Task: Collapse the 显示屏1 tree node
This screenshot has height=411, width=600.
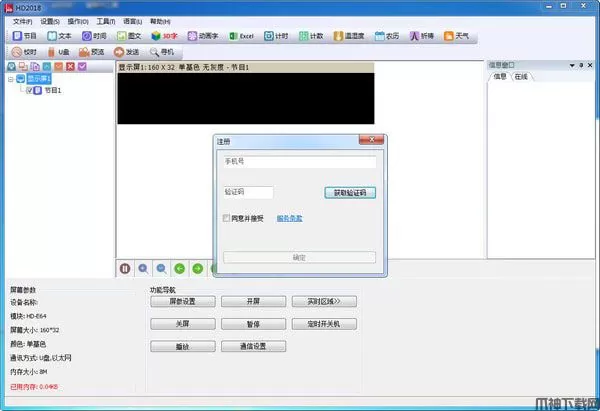Action: pos(11,79)
